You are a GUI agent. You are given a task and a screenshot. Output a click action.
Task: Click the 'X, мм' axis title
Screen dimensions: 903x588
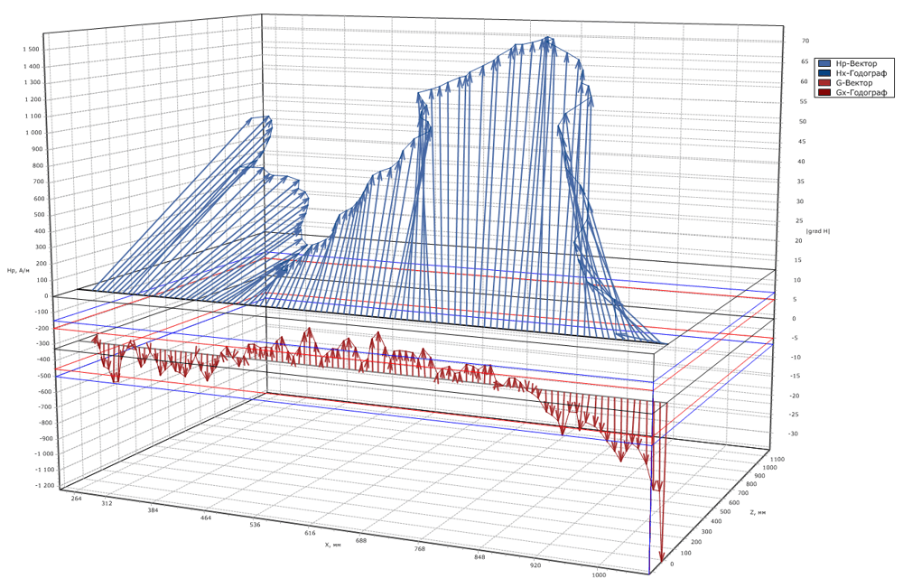(x=333, y=544)
